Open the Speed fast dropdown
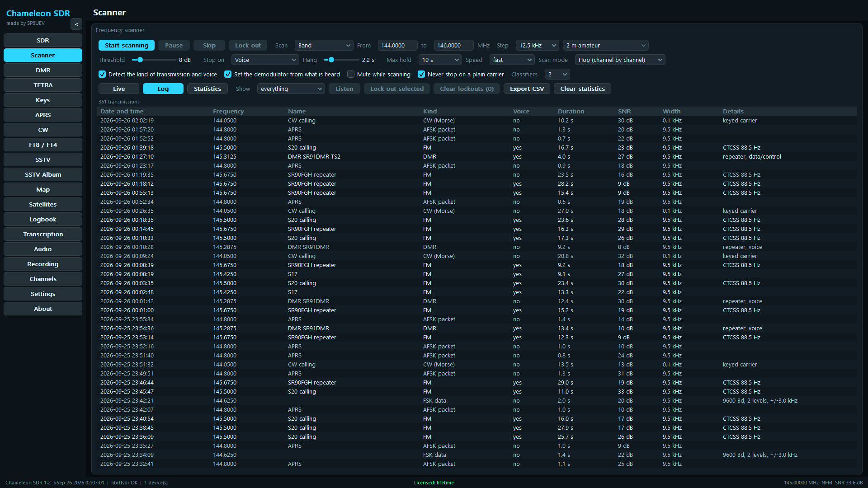 [x=512, y=60]
